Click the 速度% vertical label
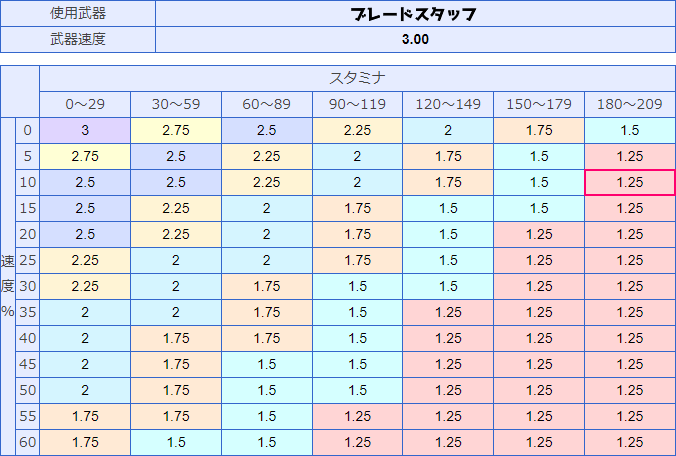Viewport: 676px width, 456px height. [8, 285]
